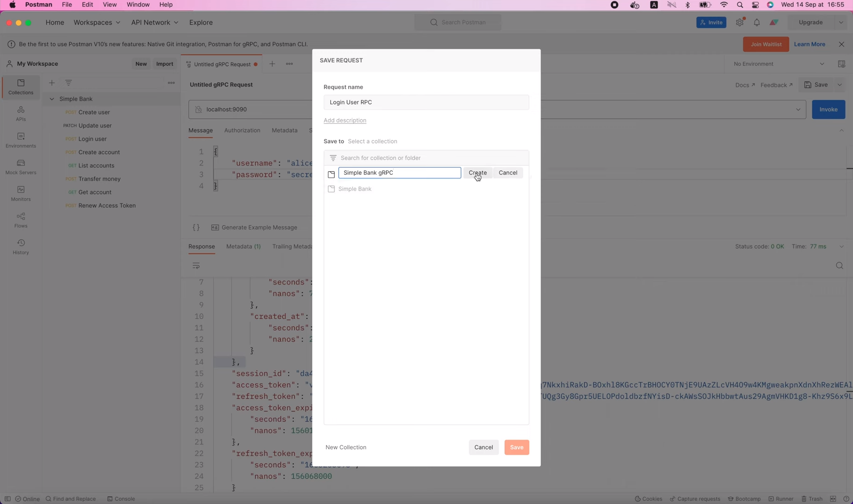Viewport: 853px width, 504px height.
Task: Open Runner in the status bar
Action: click(x=781, y=499)
